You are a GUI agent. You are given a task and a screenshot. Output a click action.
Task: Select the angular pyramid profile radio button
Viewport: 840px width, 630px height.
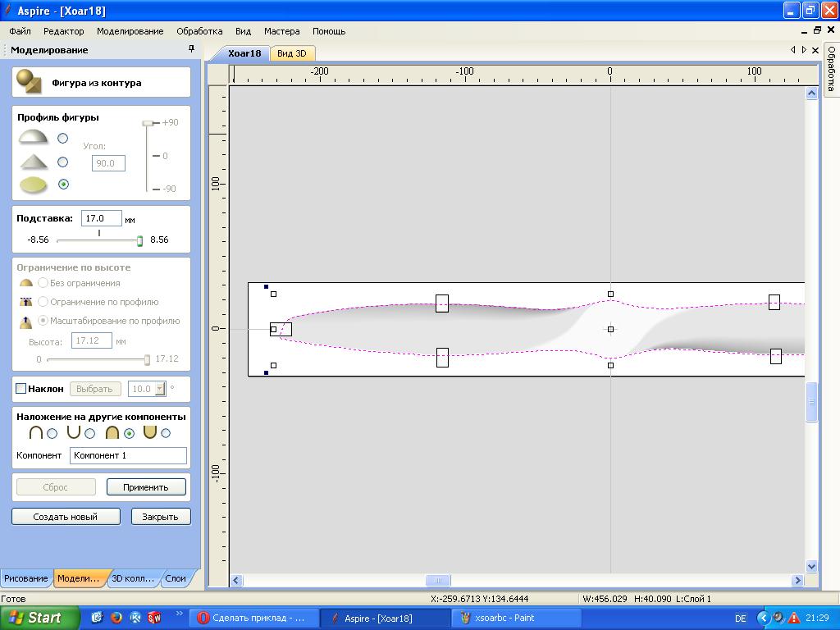tap(62, 162)
